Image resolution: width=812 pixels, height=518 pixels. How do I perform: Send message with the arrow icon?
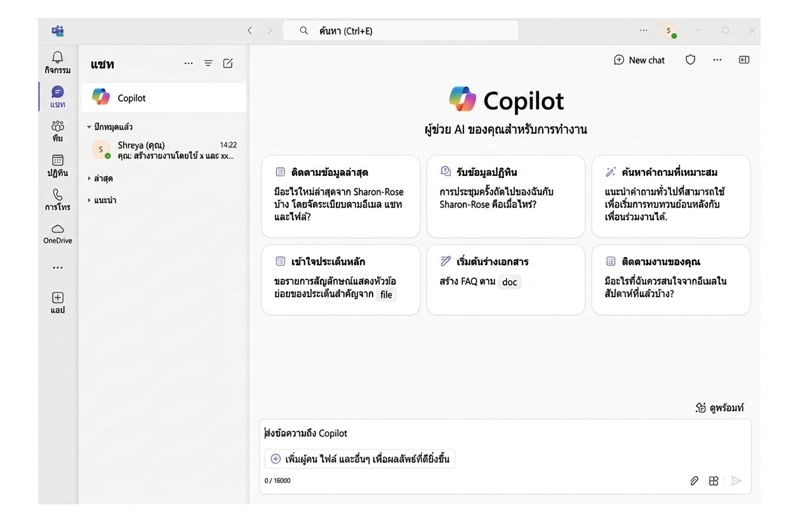click(736, 481)
